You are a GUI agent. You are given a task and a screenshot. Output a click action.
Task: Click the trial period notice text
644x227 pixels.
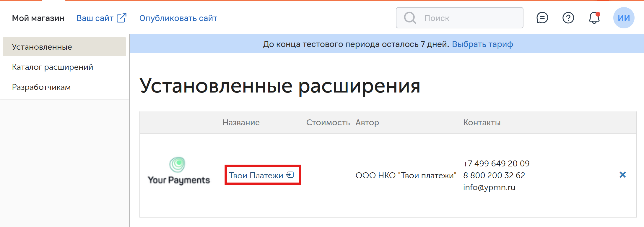click(356, 44)
